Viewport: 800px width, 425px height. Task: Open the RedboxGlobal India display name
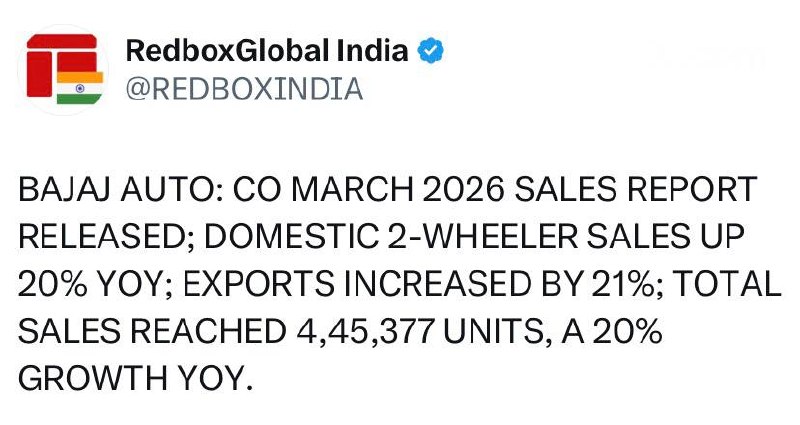pyautogui.click(x=267, y=51)
